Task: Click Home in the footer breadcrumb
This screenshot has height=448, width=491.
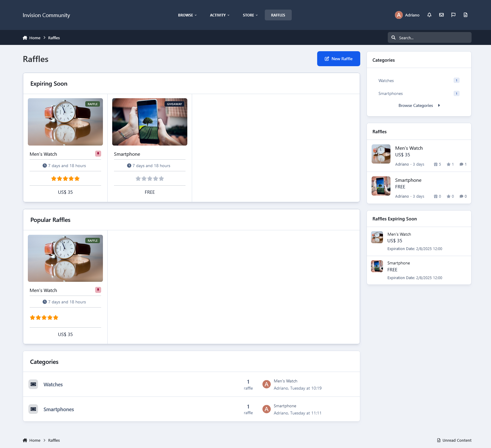Action: [x=35, y=440]
